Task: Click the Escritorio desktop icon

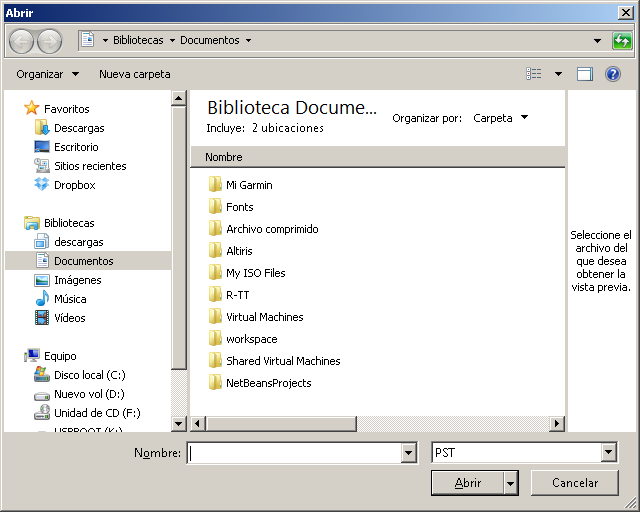Action: click(42, 147)
